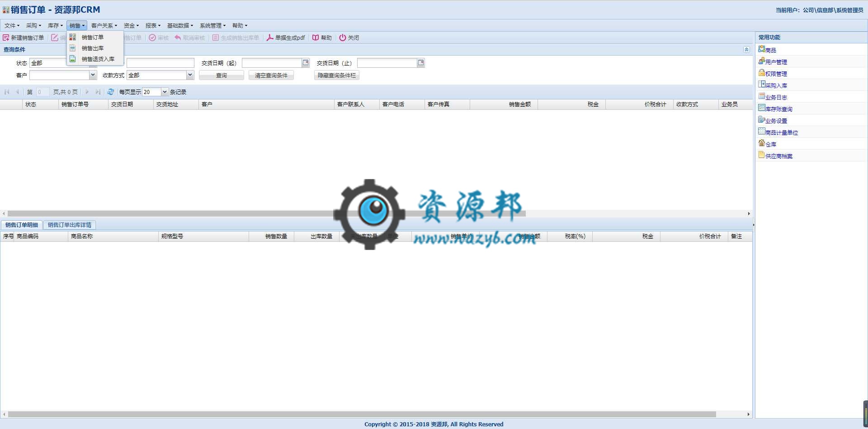Expand the 客户 dropdown
The image size is (868, 429).
click(x=93, y=75)
